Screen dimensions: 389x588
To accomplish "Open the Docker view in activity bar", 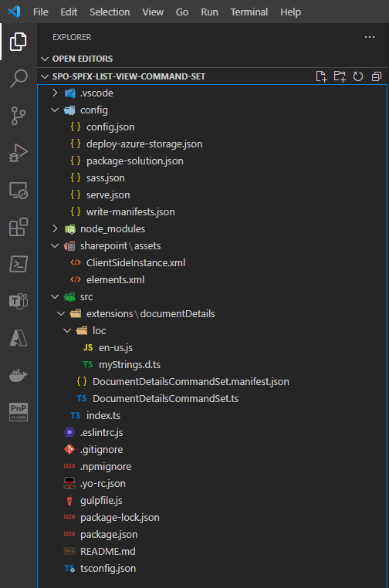I will click(19, 375).
